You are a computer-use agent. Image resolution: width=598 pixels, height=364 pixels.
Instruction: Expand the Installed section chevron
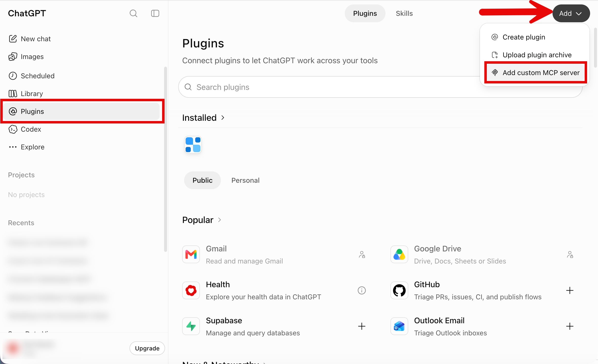point(223,118)
